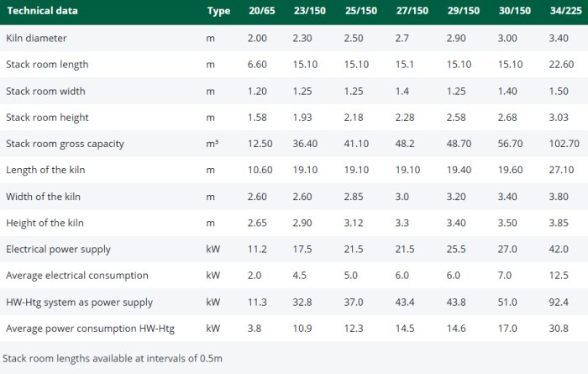The width and height of the screenshot is (588, 374).
Task: Click the 27.10 kiln length value
Action: 560,170
